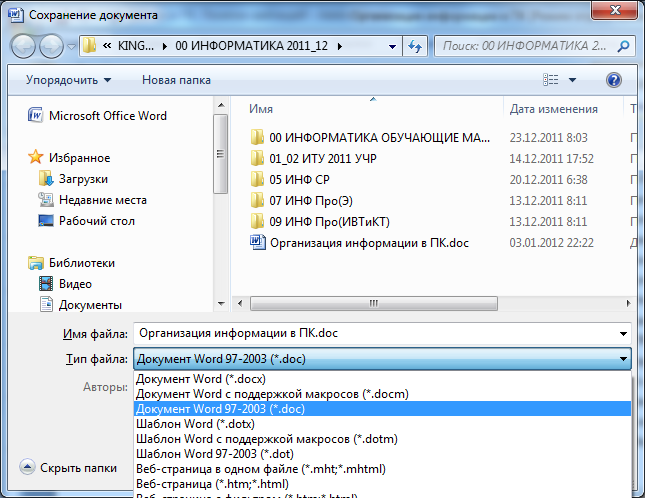Open the address bar history dropdown
This screenshot has height=498, width=645.
click(392, 46)
